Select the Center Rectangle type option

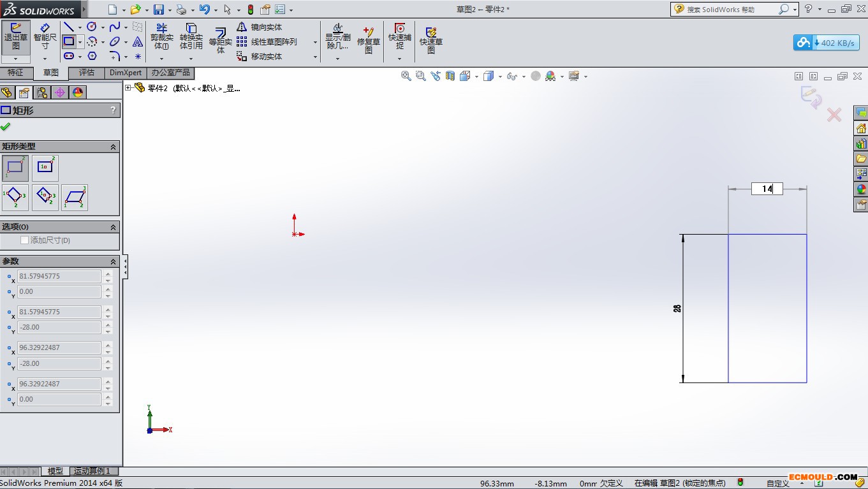tap(45, 168)
